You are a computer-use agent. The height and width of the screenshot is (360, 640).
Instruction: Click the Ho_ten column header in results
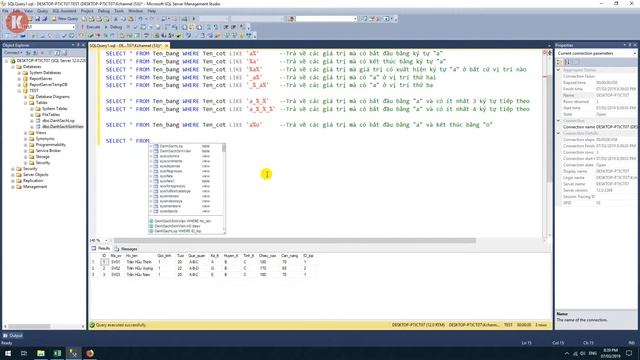[132, 256]
